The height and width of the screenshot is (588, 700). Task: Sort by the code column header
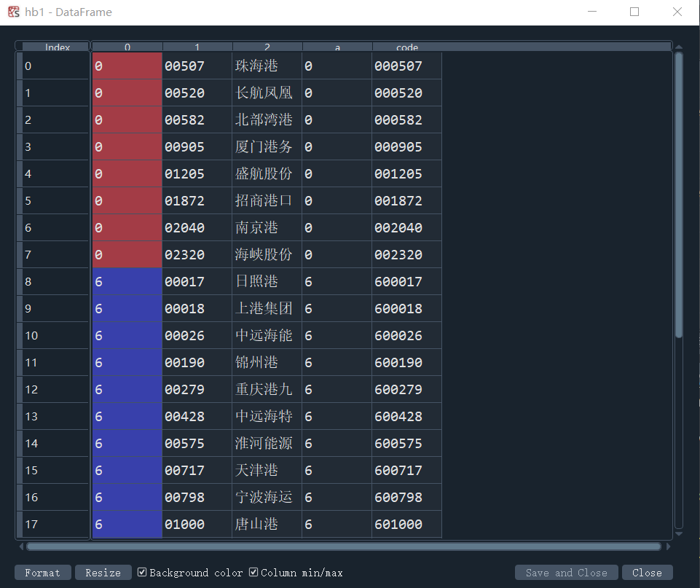tap(407, 47)
